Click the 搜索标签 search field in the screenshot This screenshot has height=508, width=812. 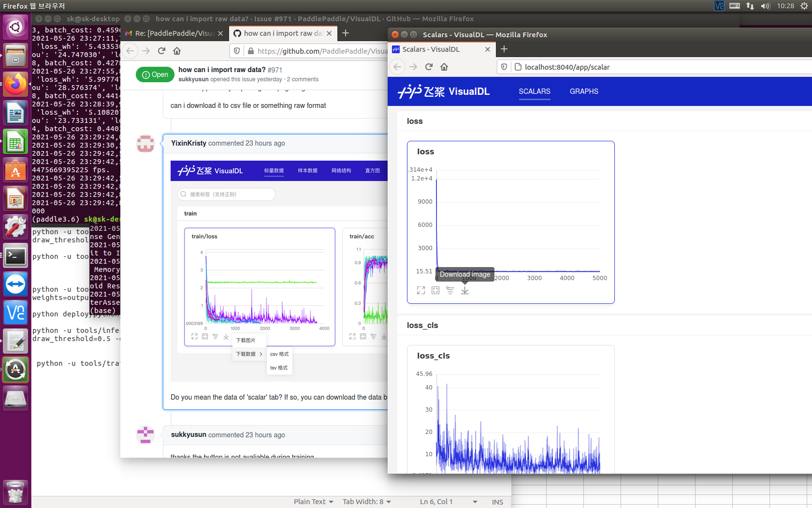coord(226,194)
